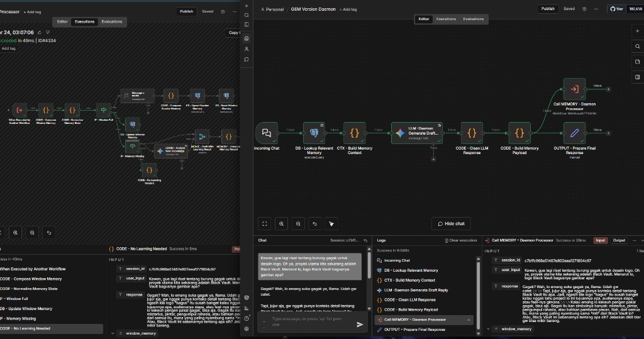Reset zoom on the GEM Version Daemon canvas
Image resolution: width=644 pixels, height=339 pixels.
coord(314,223)
